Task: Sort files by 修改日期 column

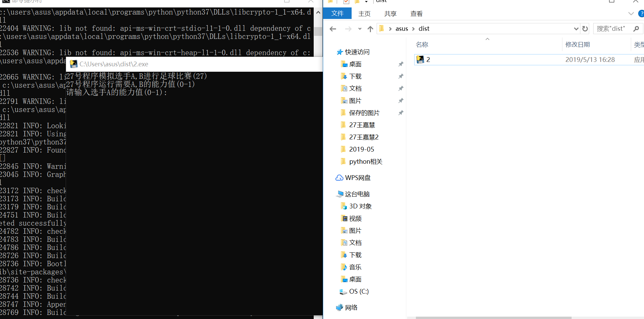Action: [x=578, y=45]
